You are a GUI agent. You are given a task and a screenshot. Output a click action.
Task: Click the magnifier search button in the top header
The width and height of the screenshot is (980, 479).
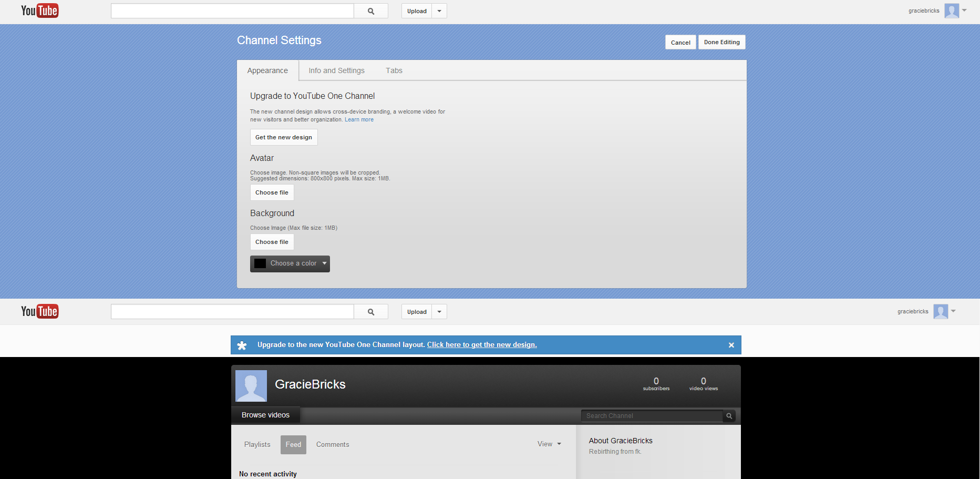tap(371, 11)
